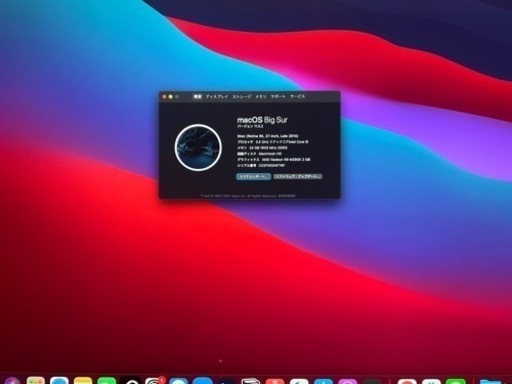
Task: Switch to the サービス tab
Action: coord(297,97)
